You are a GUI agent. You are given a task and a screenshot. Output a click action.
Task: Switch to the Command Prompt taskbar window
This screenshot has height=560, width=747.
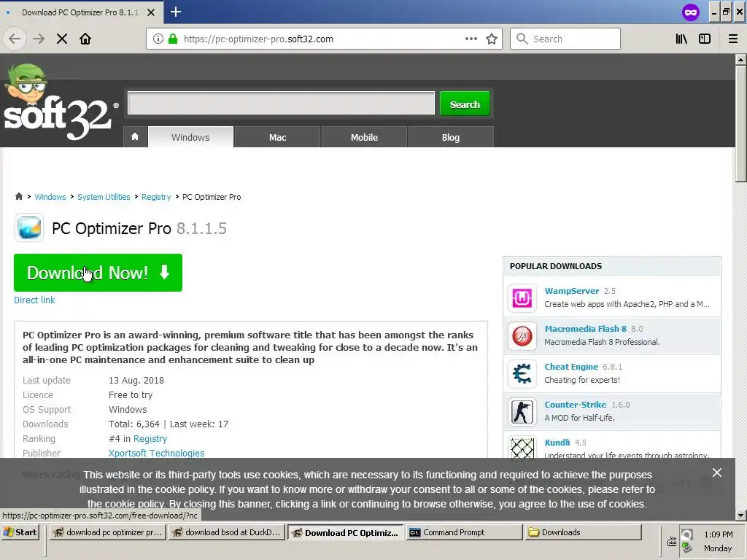tap(464, 532)
